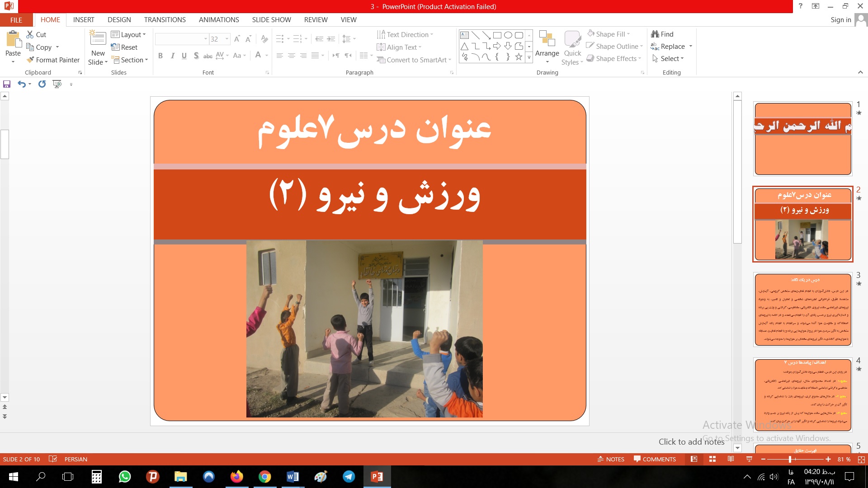Toggle the Comments pane button
Image resolution: width=868 pixels, height=488 pixels.
pos(655,459)
